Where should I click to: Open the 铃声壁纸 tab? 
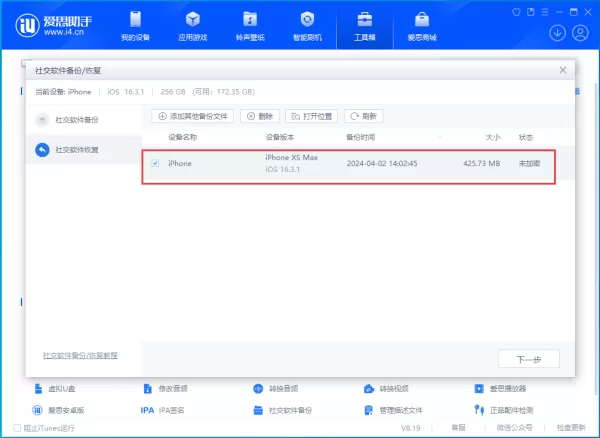tap(250, 26)
